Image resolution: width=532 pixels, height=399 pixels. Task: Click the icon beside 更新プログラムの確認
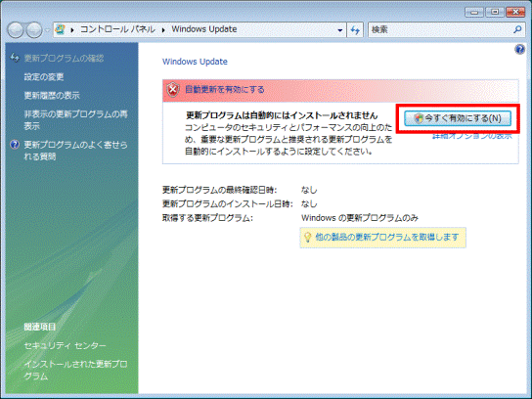[15, 58]
